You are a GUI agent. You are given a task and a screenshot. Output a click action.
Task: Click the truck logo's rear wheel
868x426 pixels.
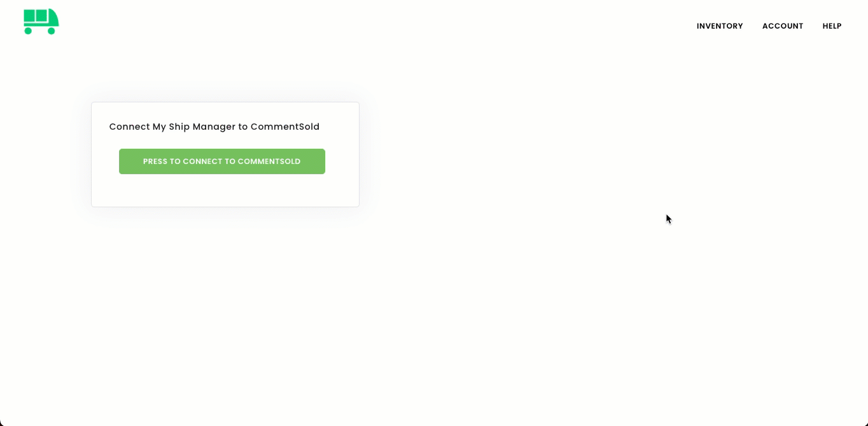(x=28, y=31)
